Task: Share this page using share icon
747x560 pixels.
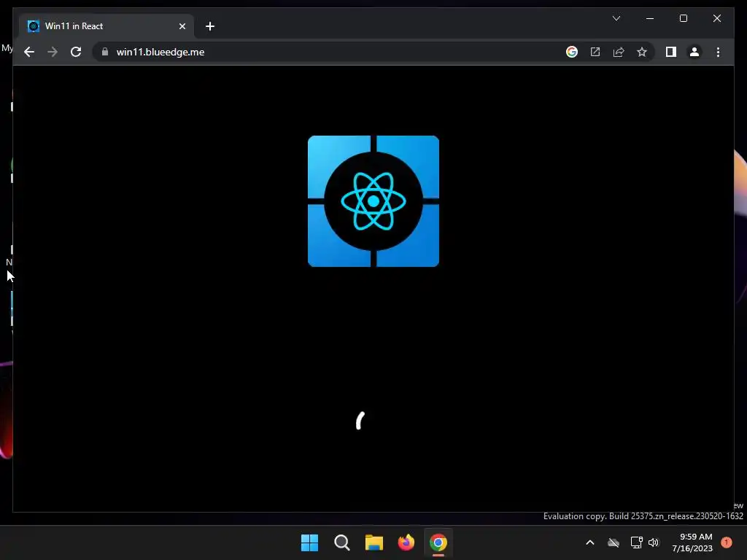Action: click(619, 52)
